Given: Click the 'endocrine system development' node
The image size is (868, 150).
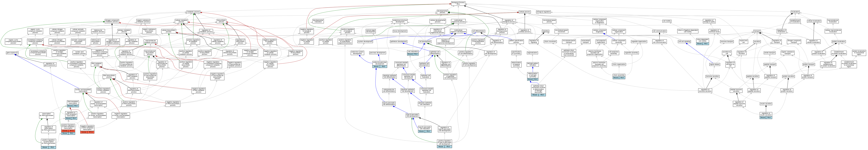Looking at the screenshot, I should point(357,53).
